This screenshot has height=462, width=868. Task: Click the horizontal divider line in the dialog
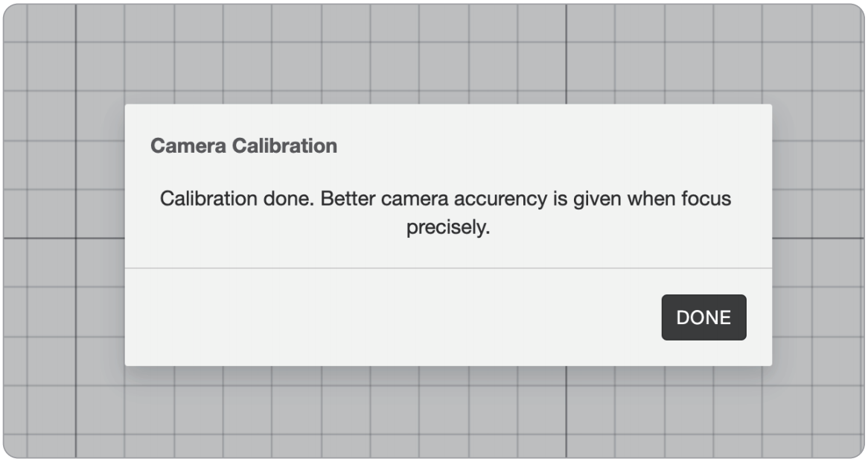coord(448,268)
